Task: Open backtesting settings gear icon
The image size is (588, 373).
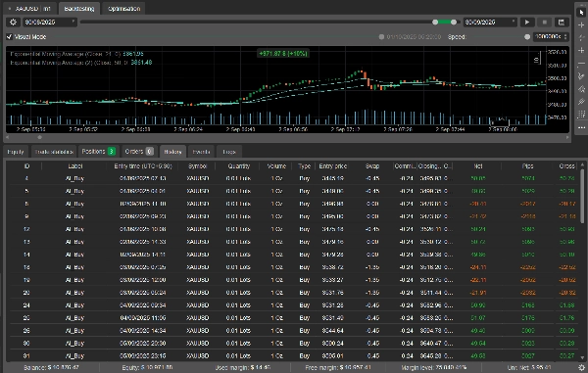Action: [13, 23]
